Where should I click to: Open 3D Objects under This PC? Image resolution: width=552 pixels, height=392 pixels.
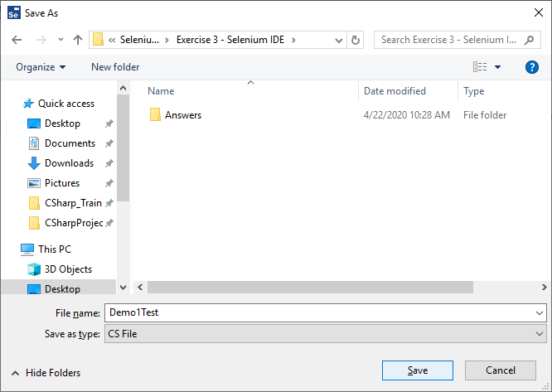pyautogui.click(x=68, y=269)
